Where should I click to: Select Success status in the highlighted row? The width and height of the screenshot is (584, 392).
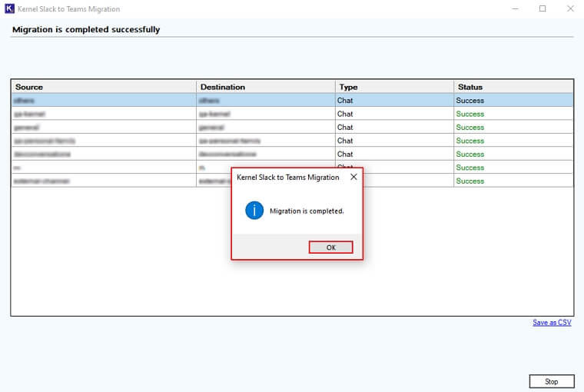(x=470, y=101)
